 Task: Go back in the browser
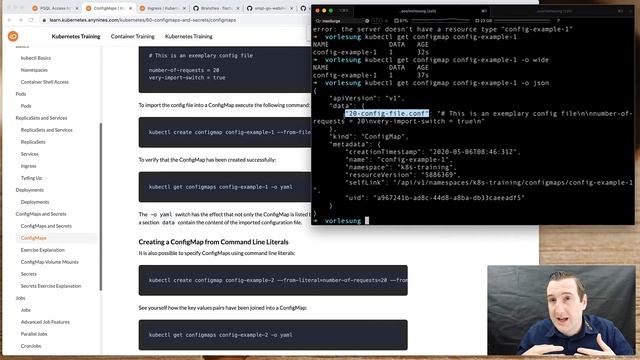pyautogui.click(x=9, y=20)
